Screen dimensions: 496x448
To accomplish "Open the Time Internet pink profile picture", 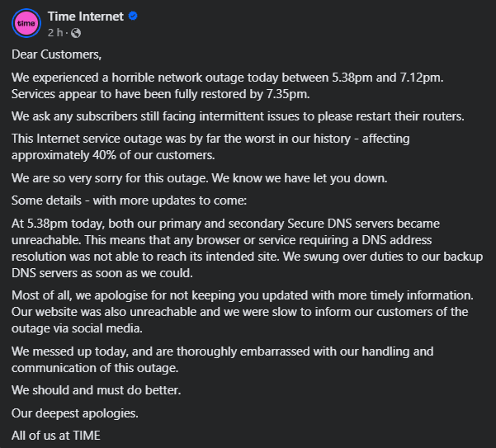I will (26, 23).
